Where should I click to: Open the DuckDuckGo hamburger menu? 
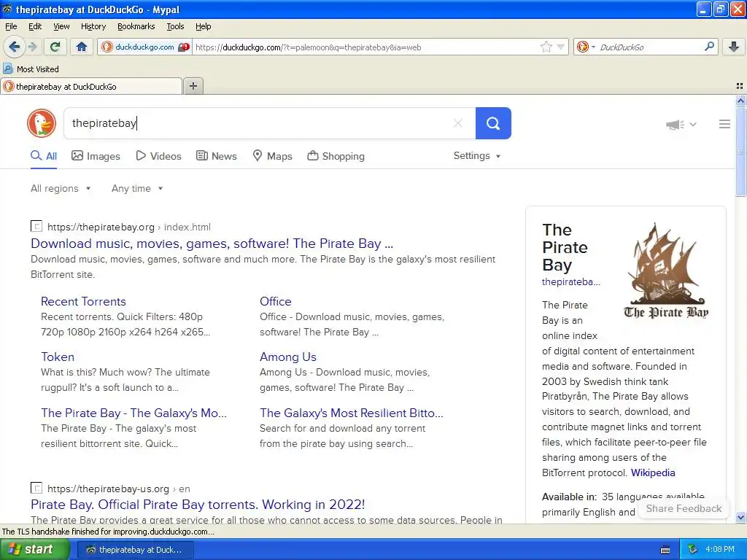724,124
